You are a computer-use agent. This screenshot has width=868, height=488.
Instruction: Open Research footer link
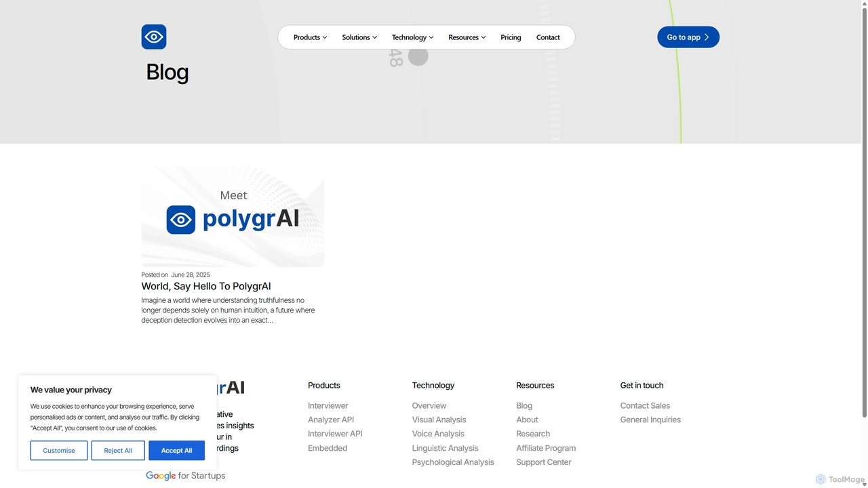pyautogui.click(x=533, y=434)
